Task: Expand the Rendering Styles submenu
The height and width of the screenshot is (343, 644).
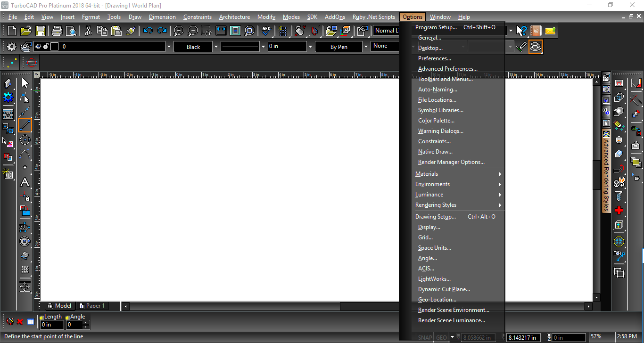Action: pos(458,205)
